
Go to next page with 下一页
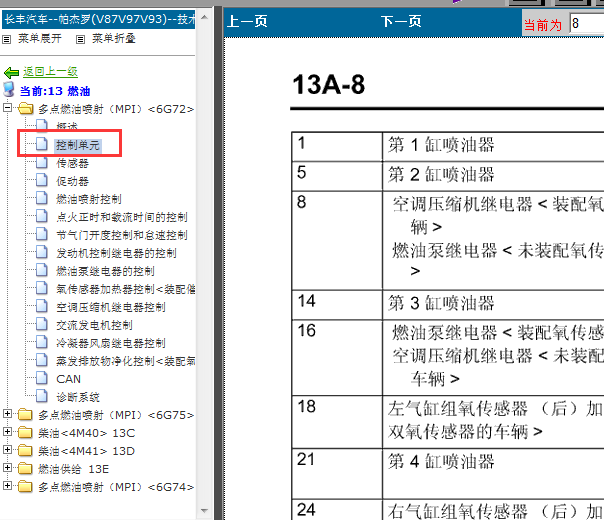[x=401, y=21]
